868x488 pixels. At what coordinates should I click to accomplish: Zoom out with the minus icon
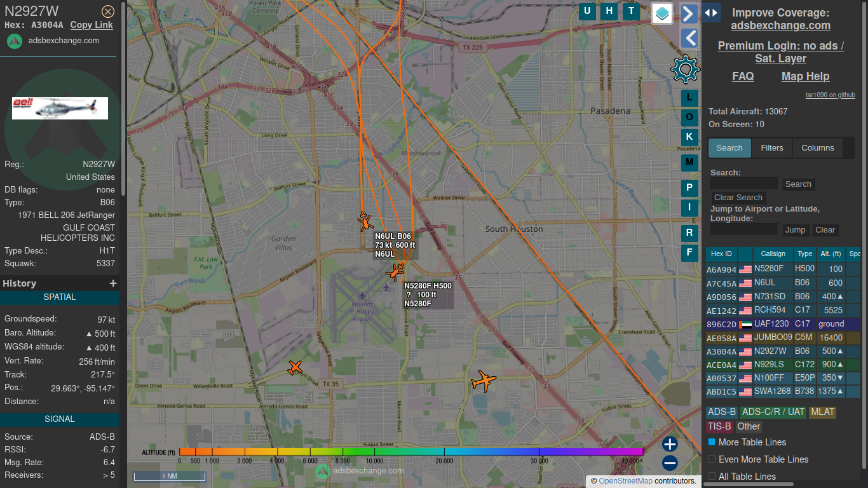coord(670,463)
